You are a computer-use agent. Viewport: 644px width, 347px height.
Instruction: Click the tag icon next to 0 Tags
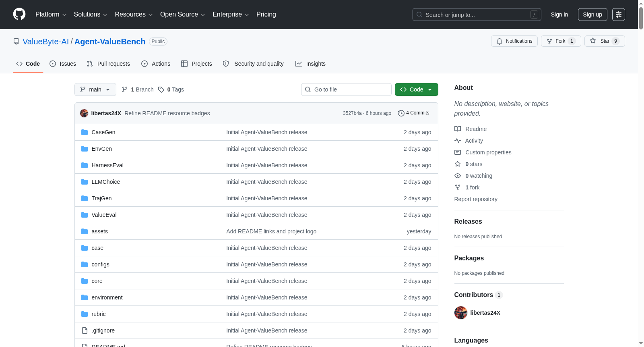(x=161, y=89)
